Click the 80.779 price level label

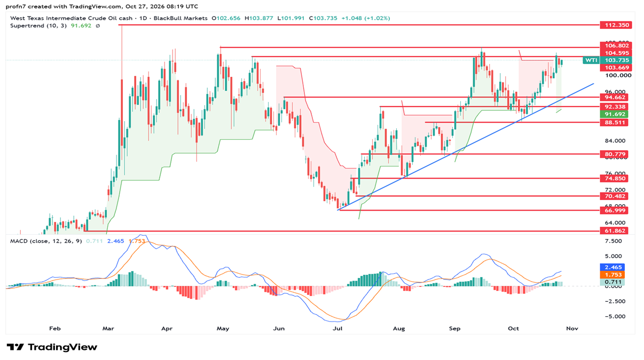pos(614,154)
